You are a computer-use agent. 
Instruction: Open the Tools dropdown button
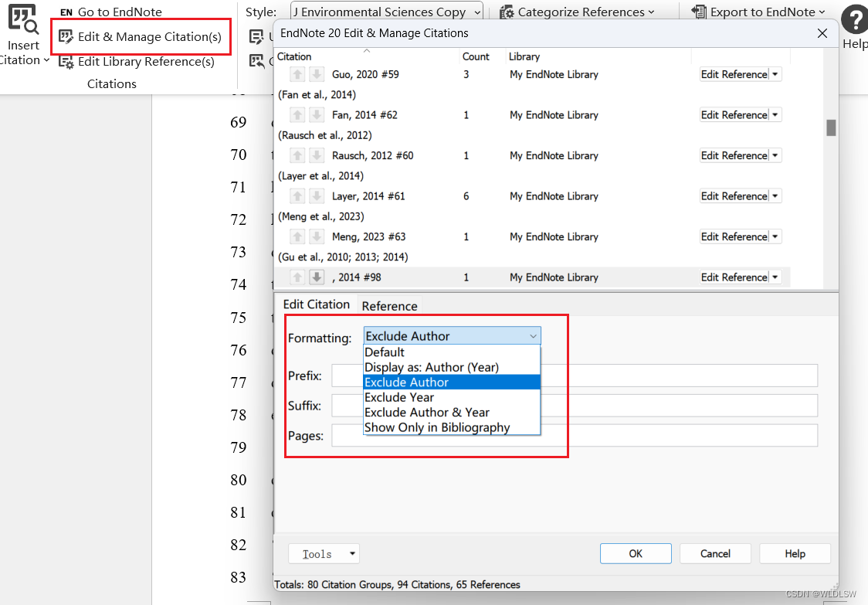point(324,553)
